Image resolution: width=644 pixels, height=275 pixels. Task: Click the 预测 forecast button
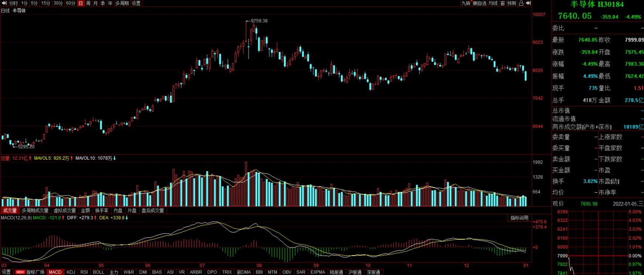click(512, 3)
